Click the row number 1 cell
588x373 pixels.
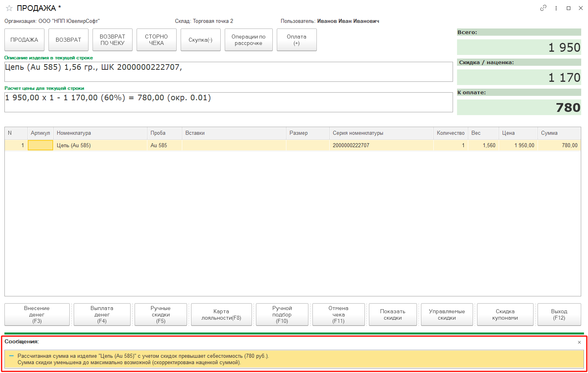click(x=16, y=145)
